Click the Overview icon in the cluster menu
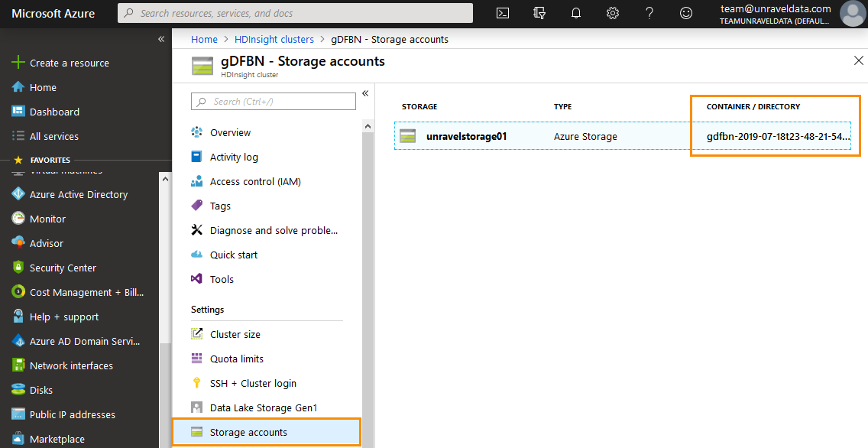This screenshot has height=448, width=868. tap(196, 131)
